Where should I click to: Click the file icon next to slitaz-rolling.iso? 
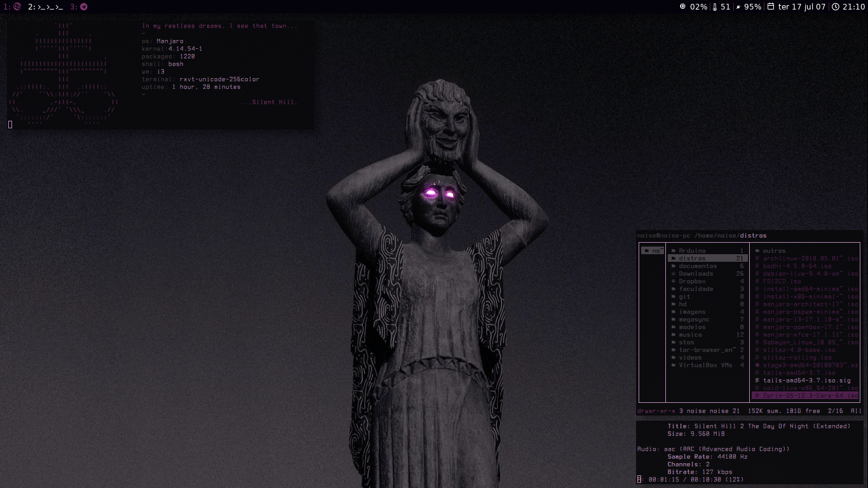757,358
